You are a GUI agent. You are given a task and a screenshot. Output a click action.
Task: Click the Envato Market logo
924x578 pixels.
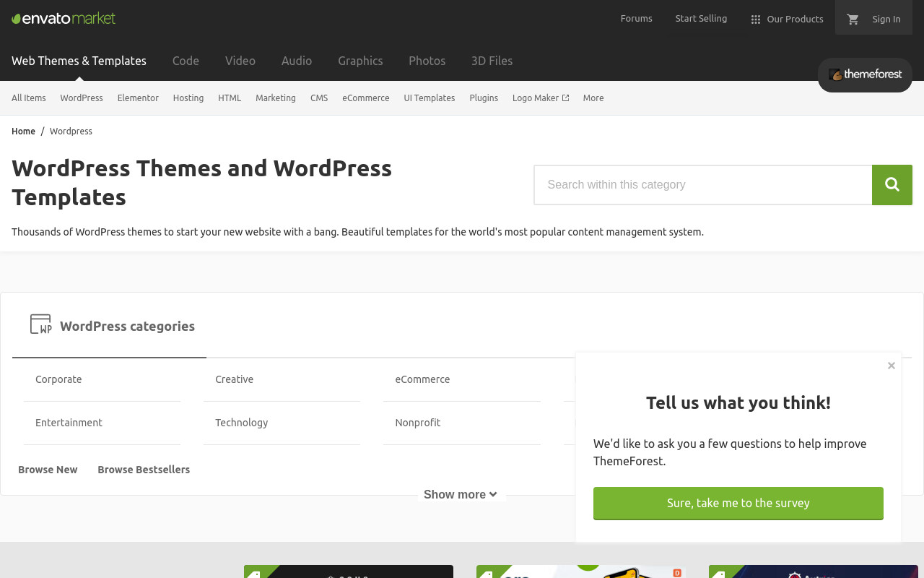[64, 18]
